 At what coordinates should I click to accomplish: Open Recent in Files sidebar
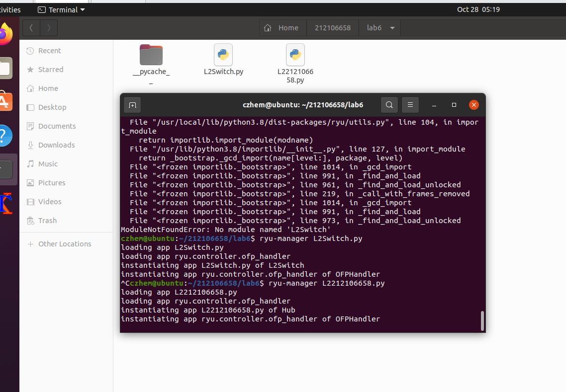67,51
